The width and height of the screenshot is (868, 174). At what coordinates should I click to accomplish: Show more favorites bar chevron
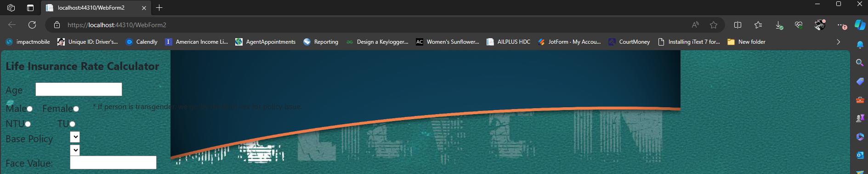[838, 42]
